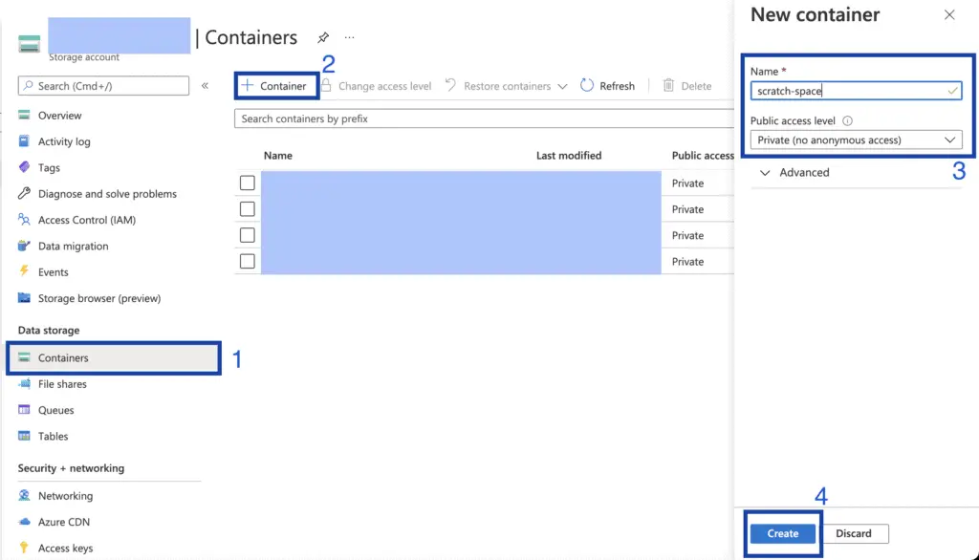The width and height of the screenshot is (979, 560).
Task: Click the Search (Cmd+/) sidebar field
Action: click(x=103, y=86)
